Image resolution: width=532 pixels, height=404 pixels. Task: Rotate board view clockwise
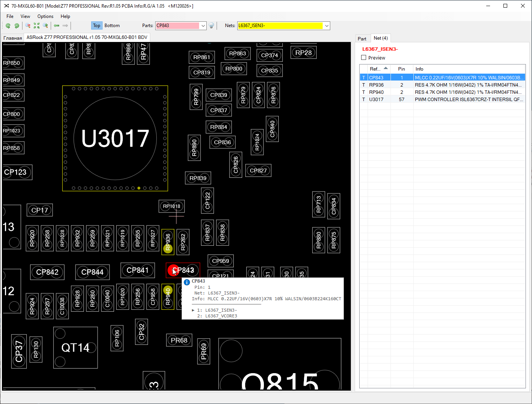pos(16,26)
